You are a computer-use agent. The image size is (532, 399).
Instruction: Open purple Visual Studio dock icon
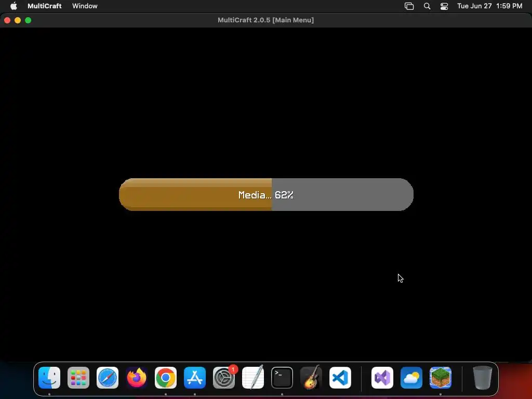(x=382, y=378)
